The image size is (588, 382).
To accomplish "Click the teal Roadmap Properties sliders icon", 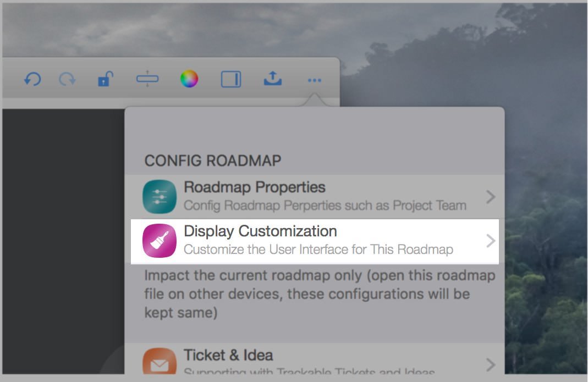I will point(159,197).
